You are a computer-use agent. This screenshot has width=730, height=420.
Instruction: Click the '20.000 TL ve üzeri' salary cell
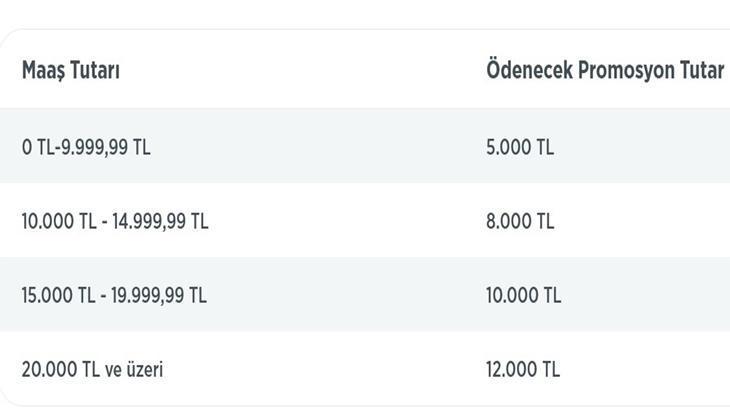pos(92,369)
